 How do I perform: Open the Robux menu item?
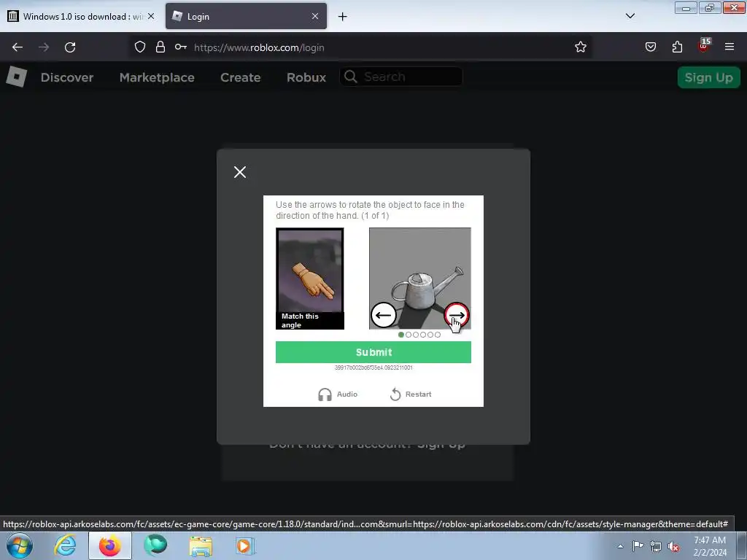306,77
